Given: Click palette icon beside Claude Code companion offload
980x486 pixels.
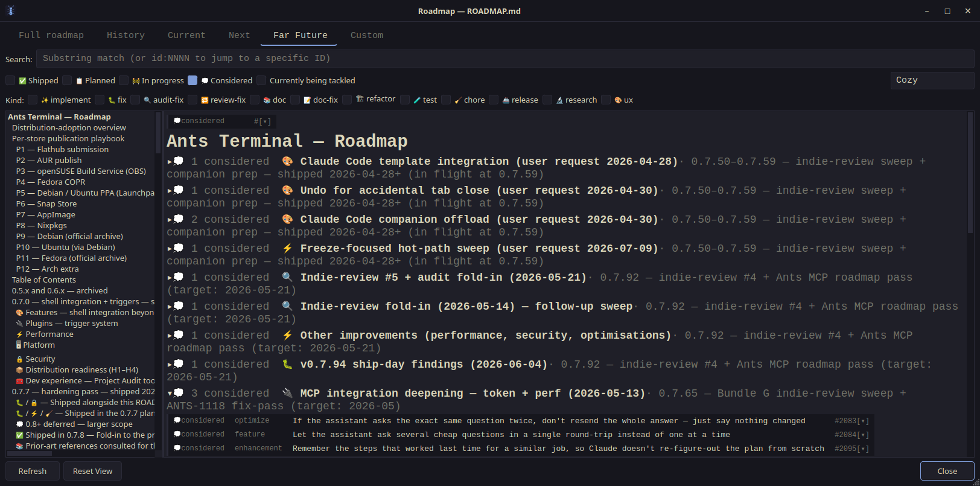Looking at the screenshot, I should coord(287,220).
